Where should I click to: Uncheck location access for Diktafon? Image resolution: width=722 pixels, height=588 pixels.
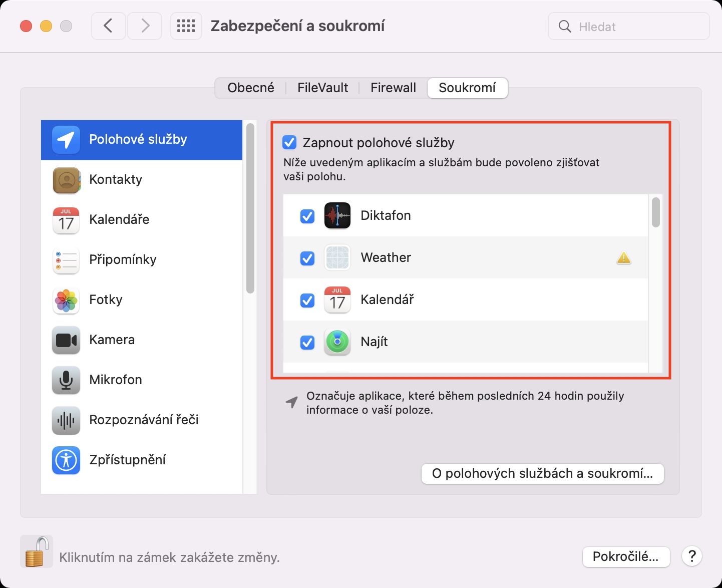tap(307, 216)
